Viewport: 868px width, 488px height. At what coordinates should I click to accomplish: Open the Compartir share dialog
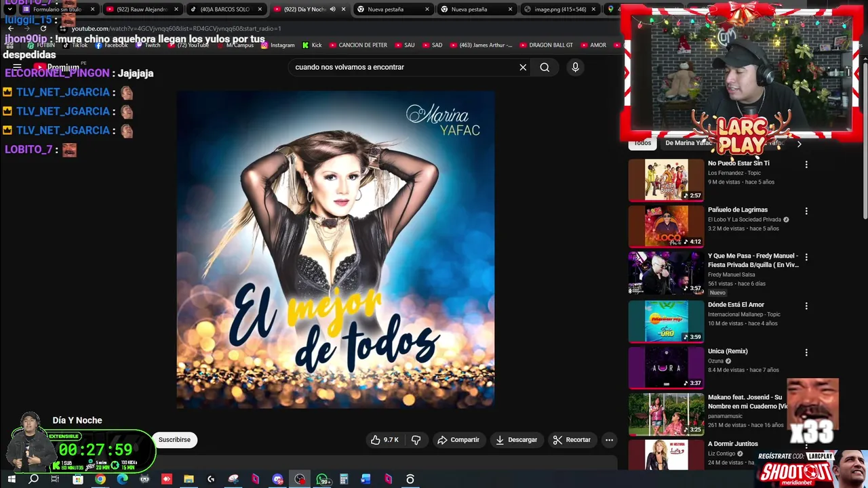click(x=458, y=440)
